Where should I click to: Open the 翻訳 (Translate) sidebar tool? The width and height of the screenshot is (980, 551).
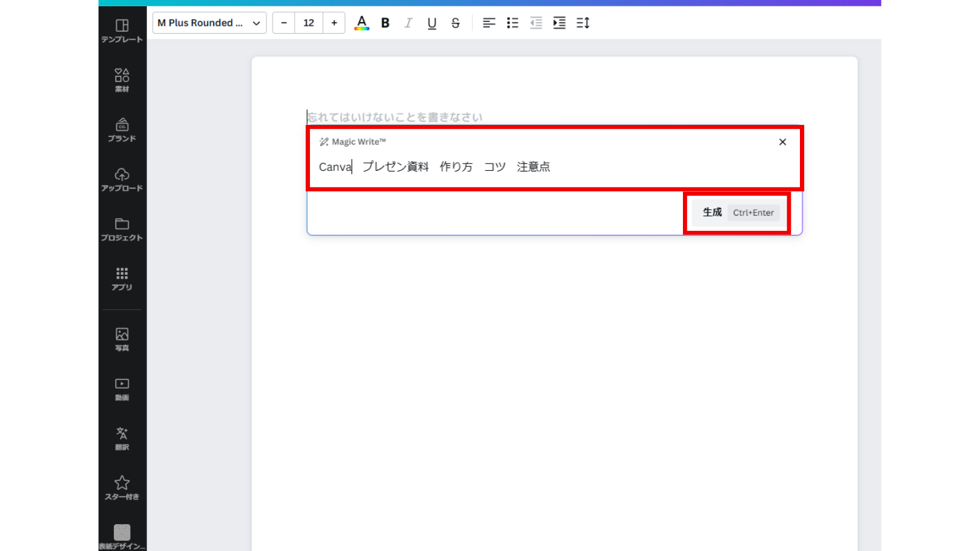(x=122, y=438)
